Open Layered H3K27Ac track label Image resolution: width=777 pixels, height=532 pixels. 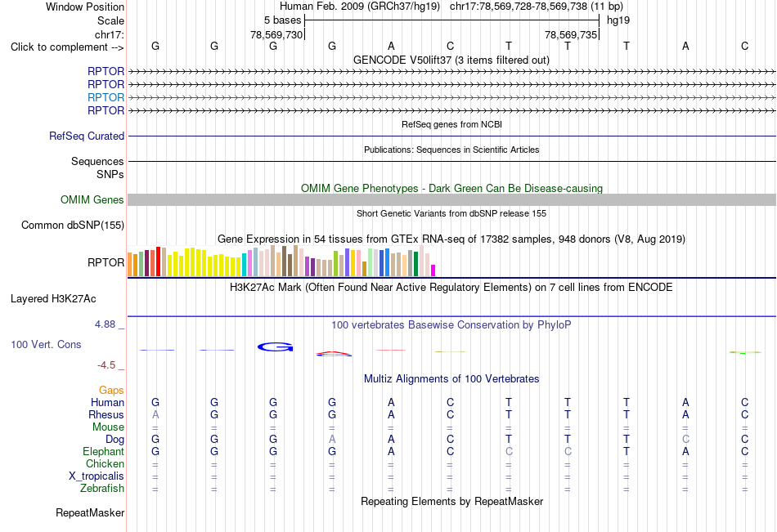coord(53,299)
